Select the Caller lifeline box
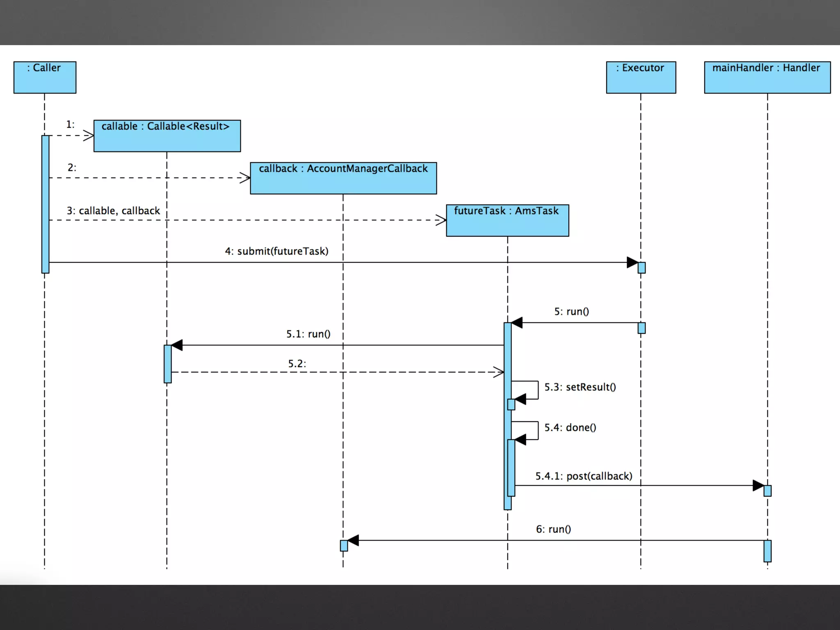The image size is (840, 630). [45, 77]
